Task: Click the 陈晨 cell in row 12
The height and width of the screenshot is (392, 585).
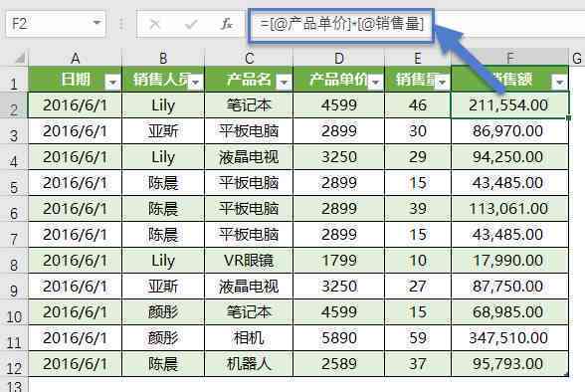Action: click(x=163, y=364)
